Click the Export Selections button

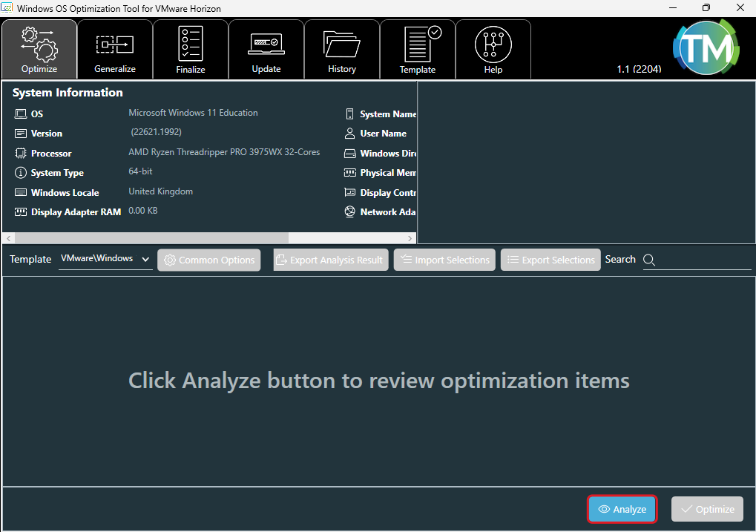click(x=550, y=260)
